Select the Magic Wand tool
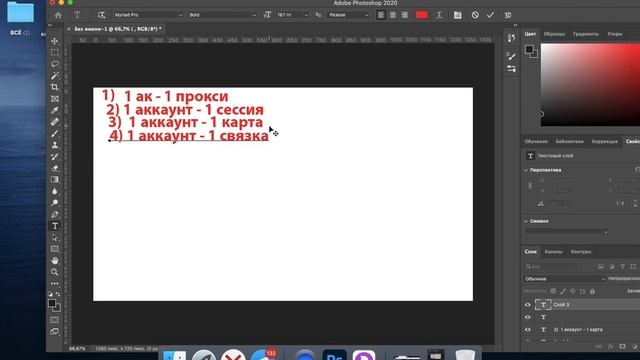The height and width of the screenshot is (360, 640). (54, 76)
